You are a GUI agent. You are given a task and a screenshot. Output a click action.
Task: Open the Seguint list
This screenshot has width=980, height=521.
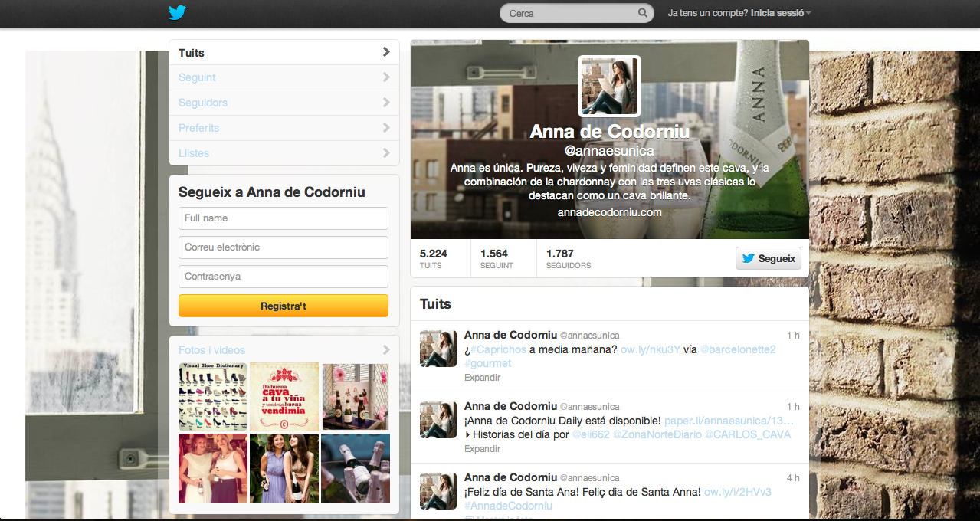click(x=284, y=77)
